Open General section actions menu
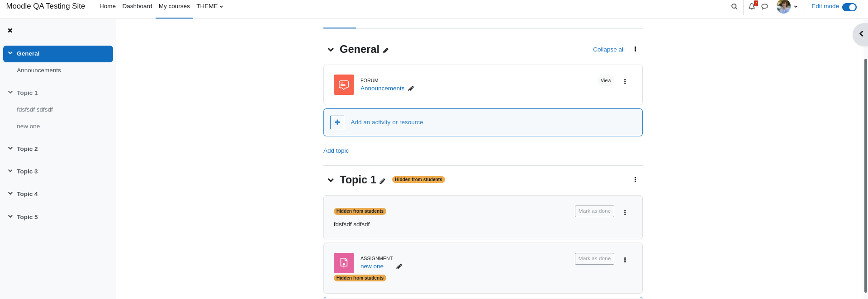The width and height of the screenshot is (868, 299). [x=635, y=49]
